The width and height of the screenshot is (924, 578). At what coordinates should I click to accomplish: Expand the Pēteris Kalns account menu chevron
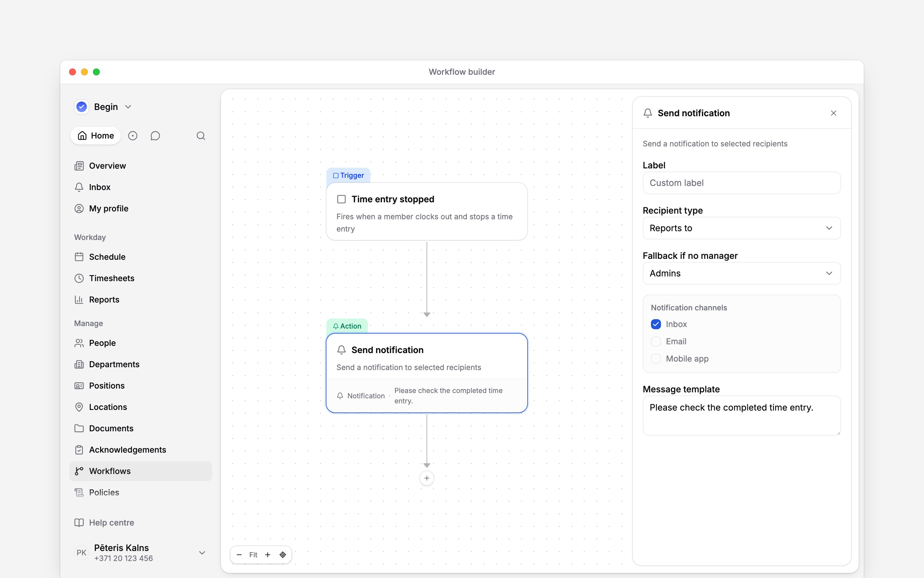(x=202, y=553)
